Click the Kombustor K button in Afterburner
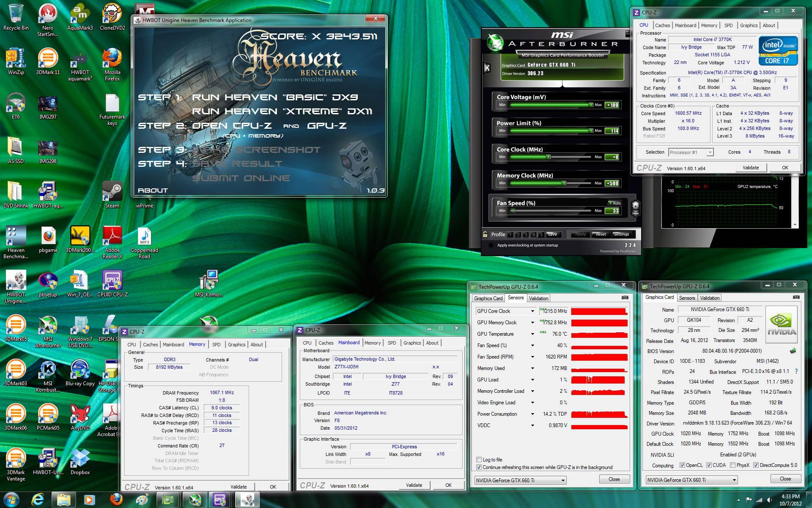 point(487,68)
